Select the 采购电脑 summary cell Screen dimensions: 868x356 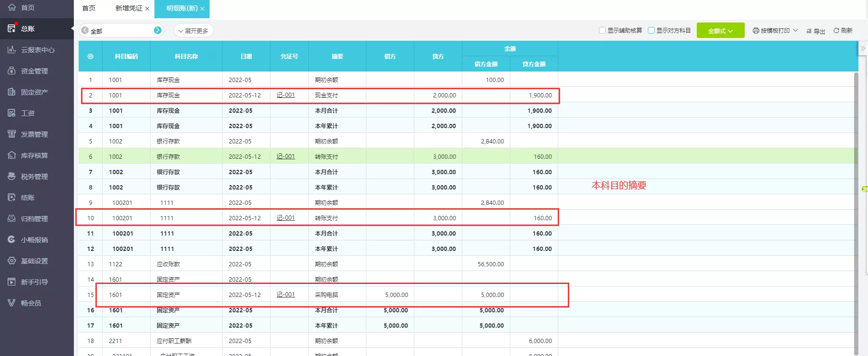337,295
